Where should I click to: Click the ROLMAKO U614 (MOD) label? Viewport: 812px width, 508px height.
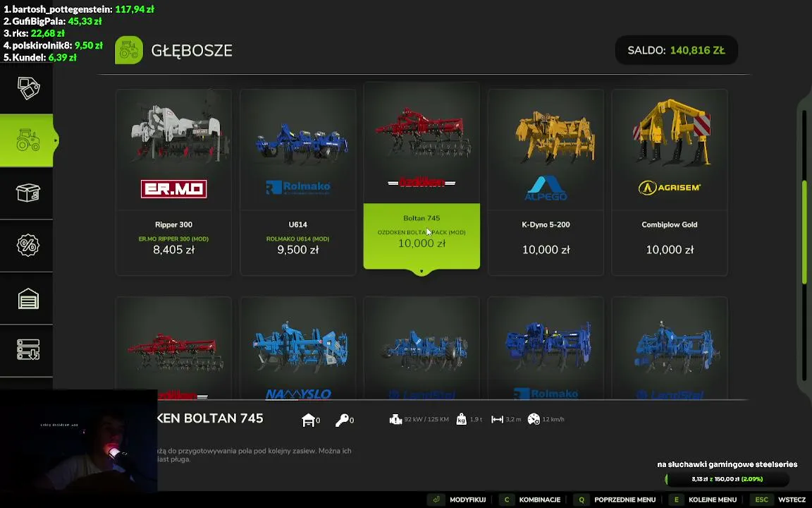pyautogui.click(x=297, y=239)
